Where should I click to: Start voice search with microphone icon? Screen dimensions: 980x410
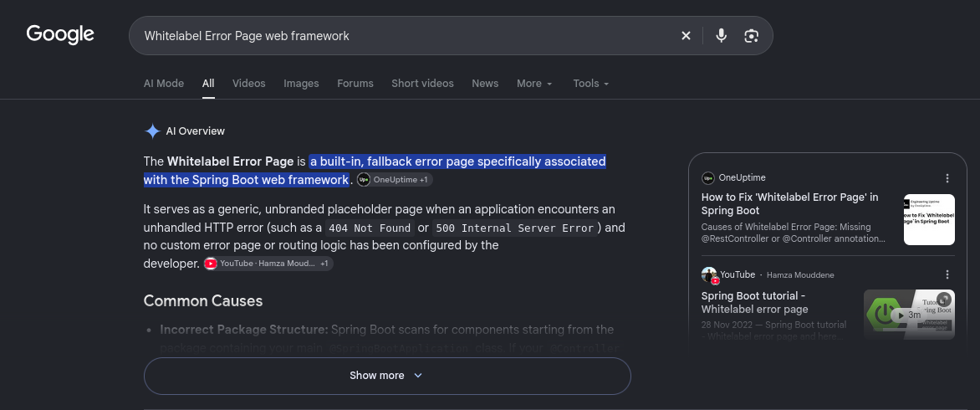click(722, 36)
